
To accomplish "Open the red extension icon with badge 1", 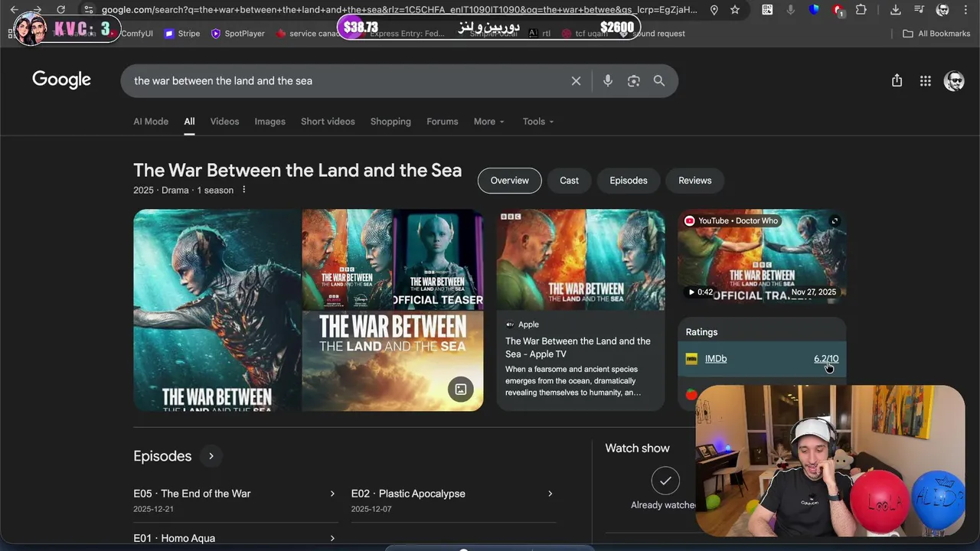I will point(838,11).
